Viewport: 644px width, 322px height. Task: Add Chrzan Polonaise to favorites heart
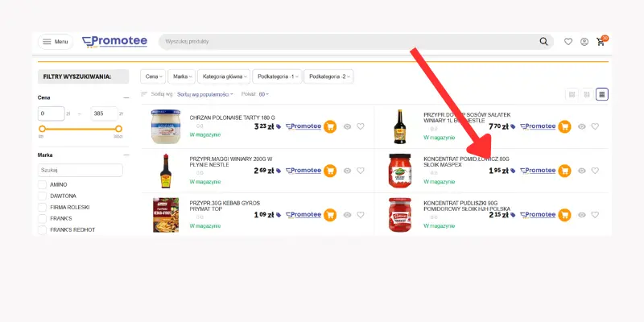(x=360, y=126)
